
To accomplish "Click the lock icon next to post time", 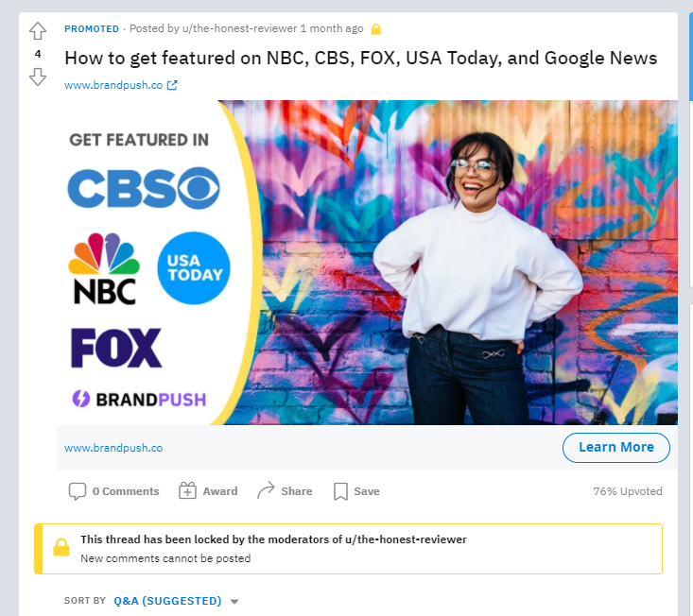I will (376, 29).
